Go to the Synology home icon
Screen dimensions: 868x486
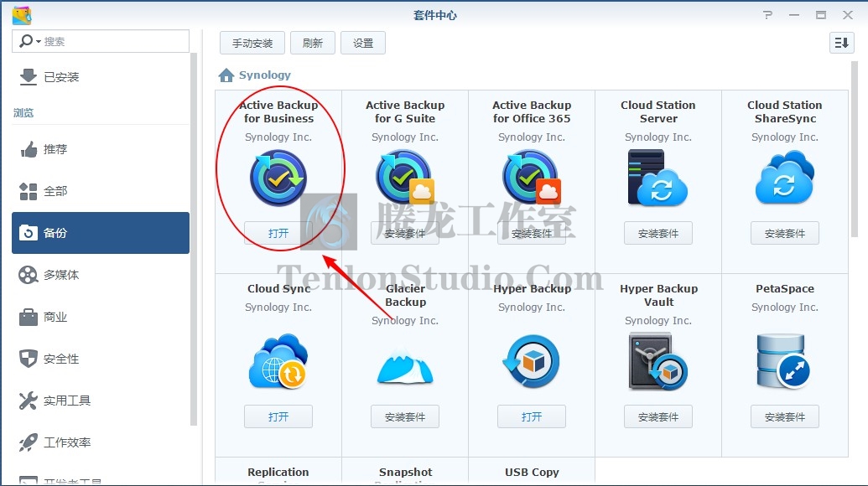(x=226, y=75)
